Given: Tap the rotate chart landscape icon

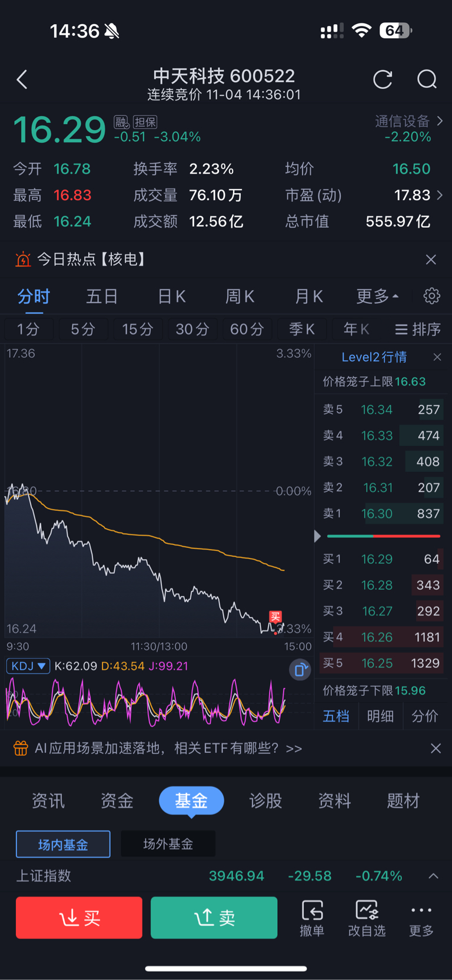Looking at the screenshot, I should pos(300,669).
